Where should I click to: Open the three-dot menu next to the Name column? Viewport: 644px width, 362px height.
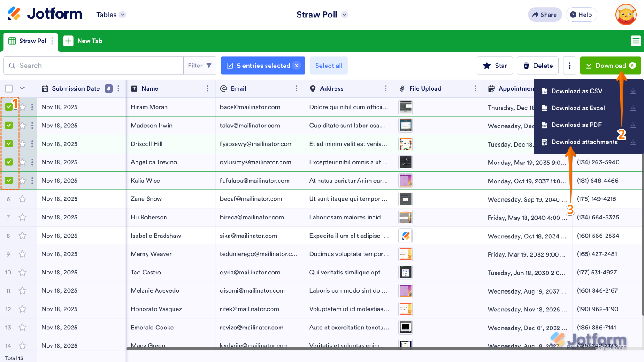207,88
